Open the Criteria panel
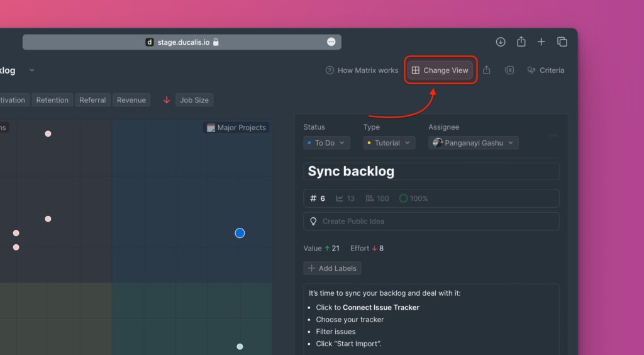Screen dimensions: 644x355 [x=545, y=70]
